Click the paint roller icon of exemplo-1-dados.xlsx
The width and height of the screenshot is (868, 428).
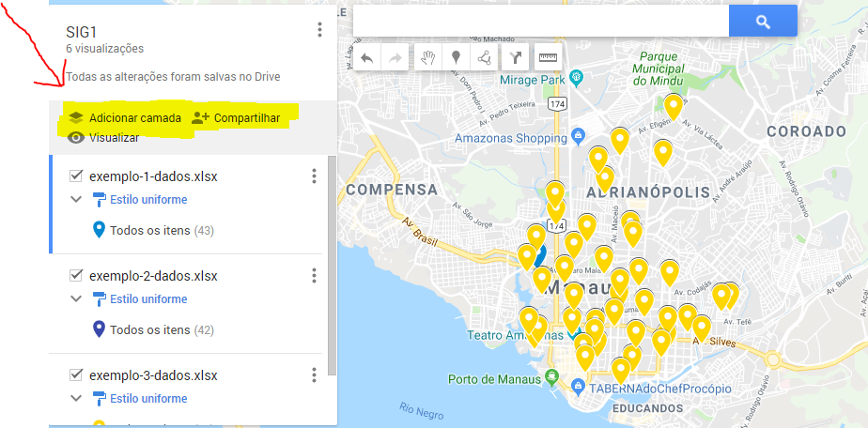pyautogui.click(x=99, y=200)
